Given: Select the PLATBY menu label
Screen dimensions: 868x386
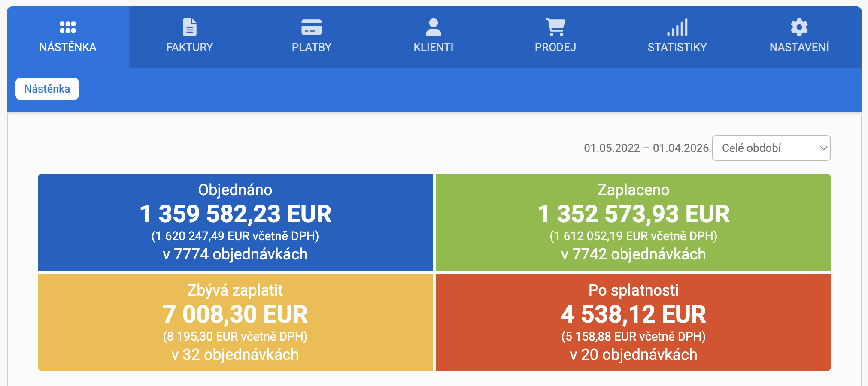Looking at the screenshot, I should coord(311,47).
